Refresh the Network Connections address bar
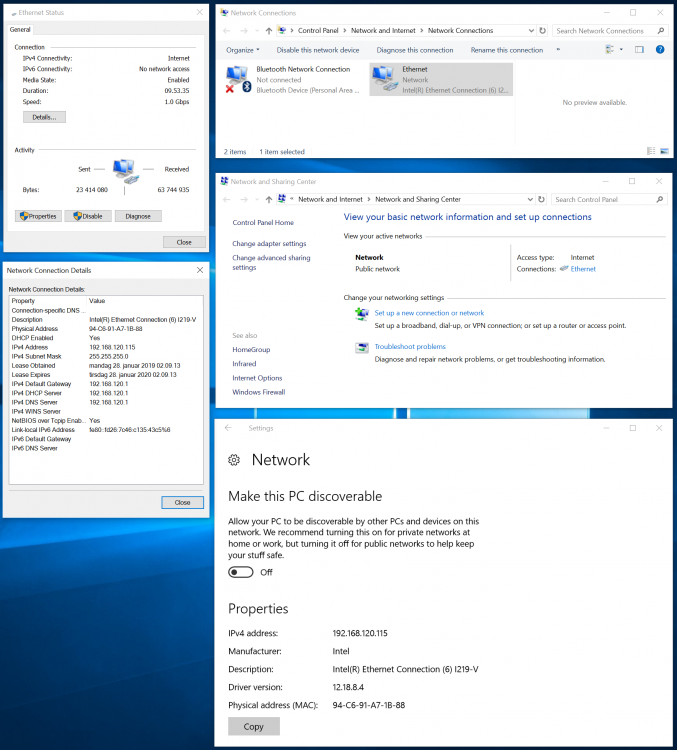677x750 pixels. 542,31
